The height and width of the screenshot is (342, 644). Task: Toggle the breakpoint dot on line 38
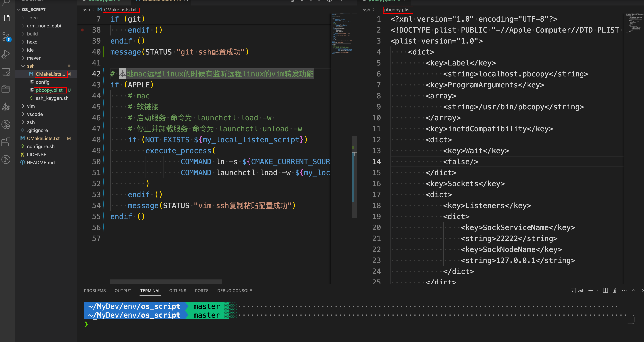pos(83,30)
